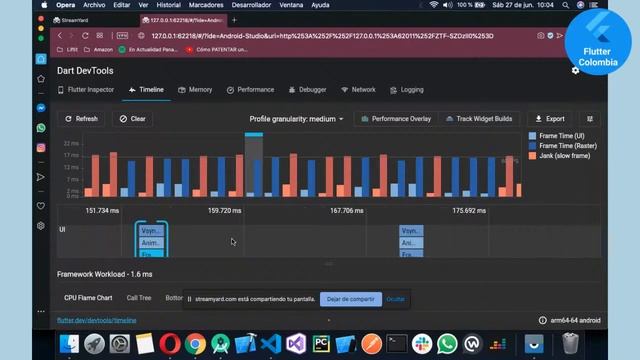This screenshot has width=640, height=360.
Task: Open Terminal from the dock
Action: (x=397, y=344)
